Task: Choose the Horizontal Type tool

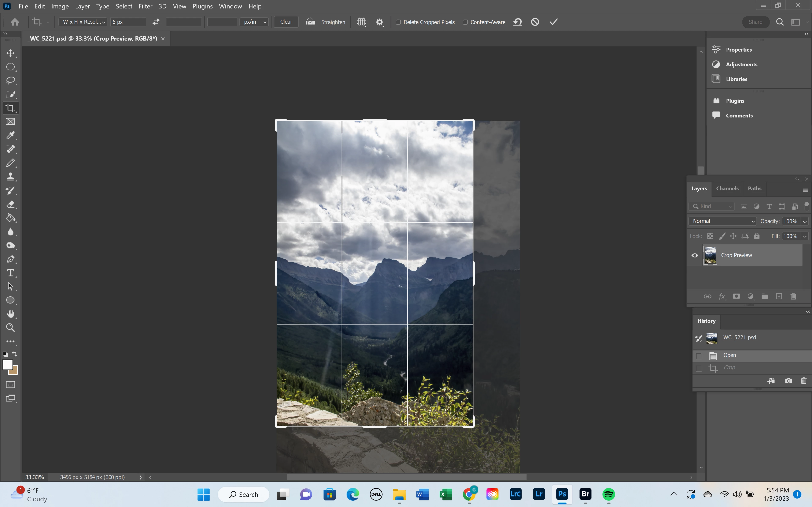Action: 10,273
